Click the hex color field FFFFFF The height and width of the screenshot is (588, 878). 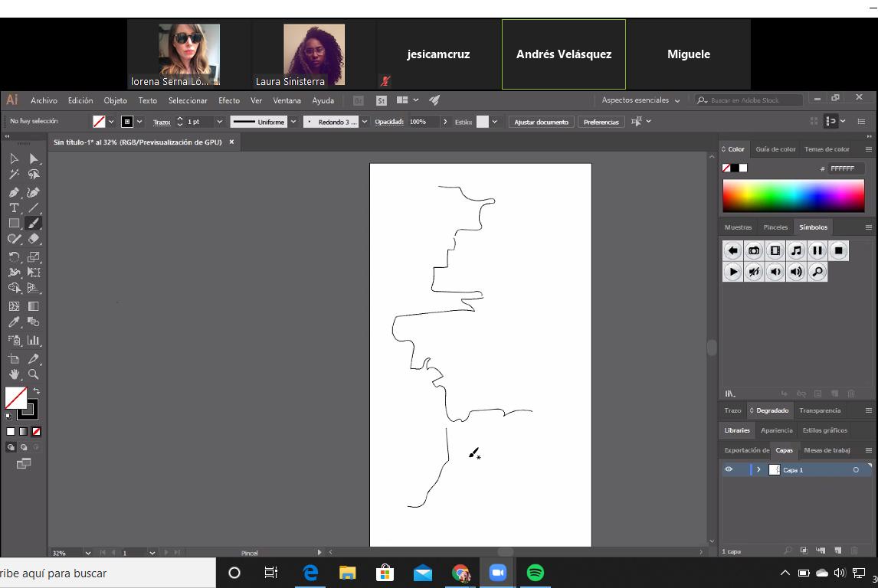point(846,168)
